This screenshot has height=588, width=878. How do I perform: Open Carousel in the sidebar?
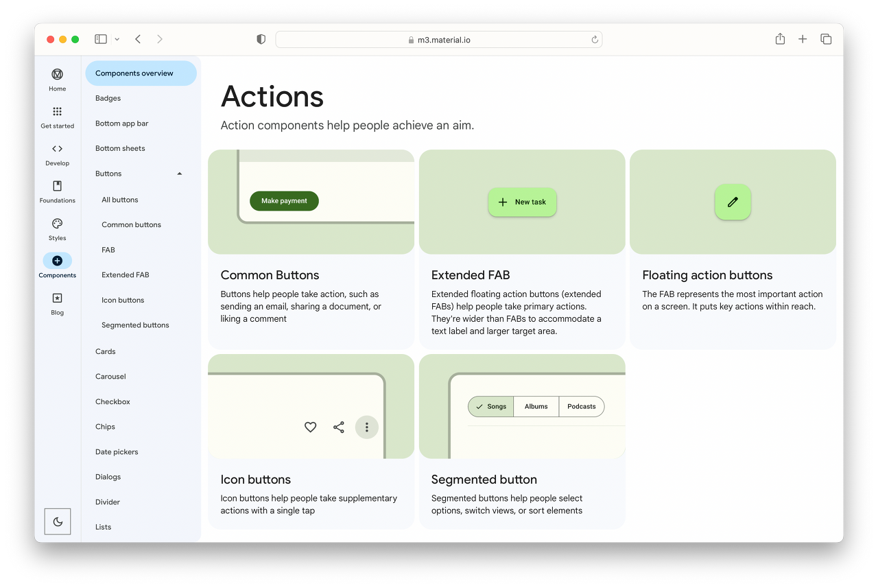click(110, 377)
